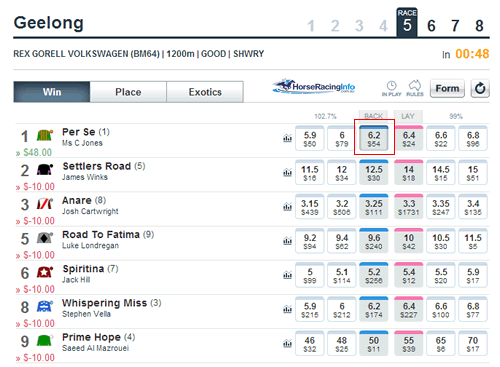The height and width of the screenshot is (367, 500).
Task: Click the Settlers Road black silks icon
Action: (45, 170)
